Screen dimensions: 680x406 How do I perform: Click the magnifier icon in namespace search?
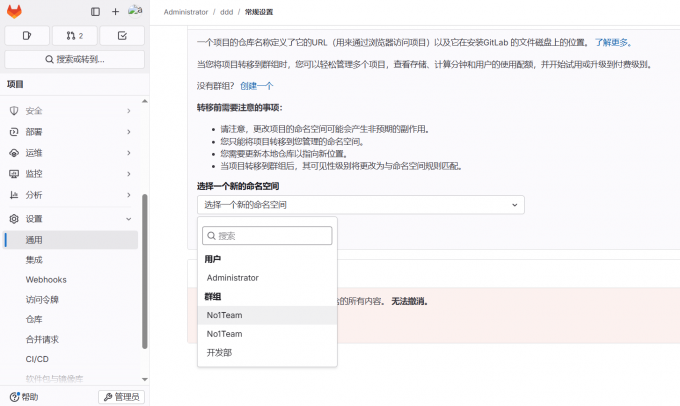(x=211, y=236)
